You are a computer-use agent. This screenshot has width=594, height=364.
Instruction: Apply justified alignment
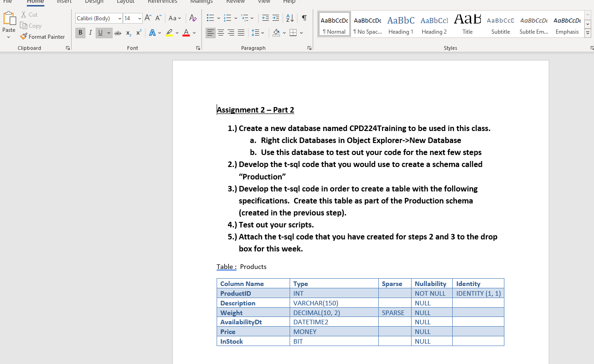[241, 33]
